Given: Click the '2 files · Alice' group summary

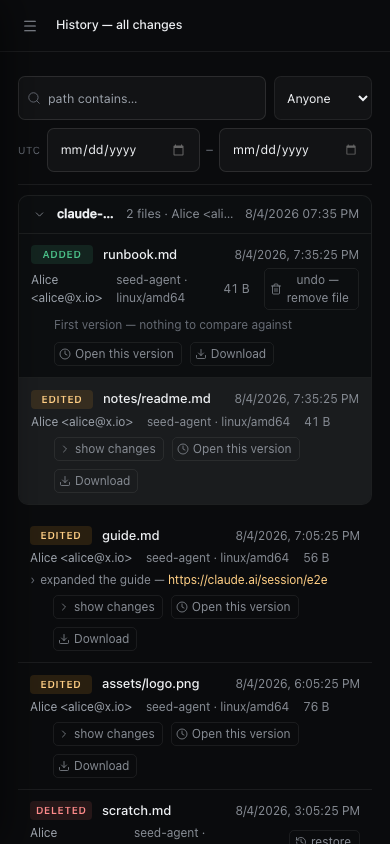Looking at the screenshot, I should [x=180, y=214].
